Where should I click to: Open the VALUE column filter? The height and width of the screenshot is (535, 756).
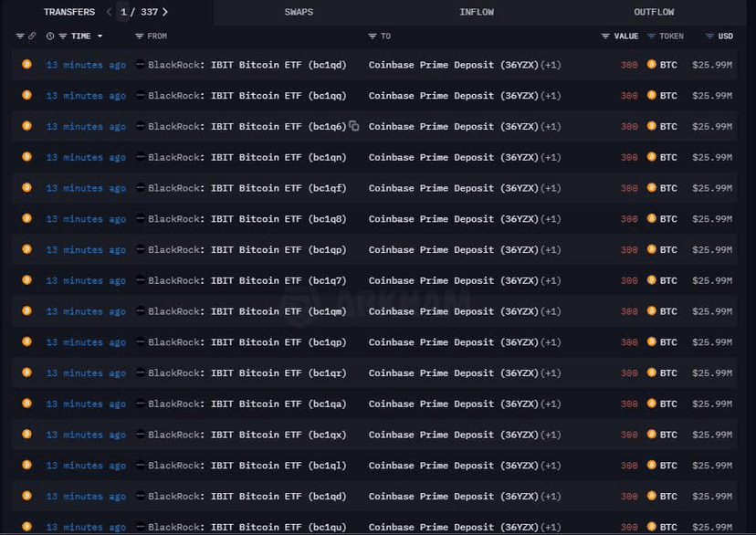(x=605, y=37)
